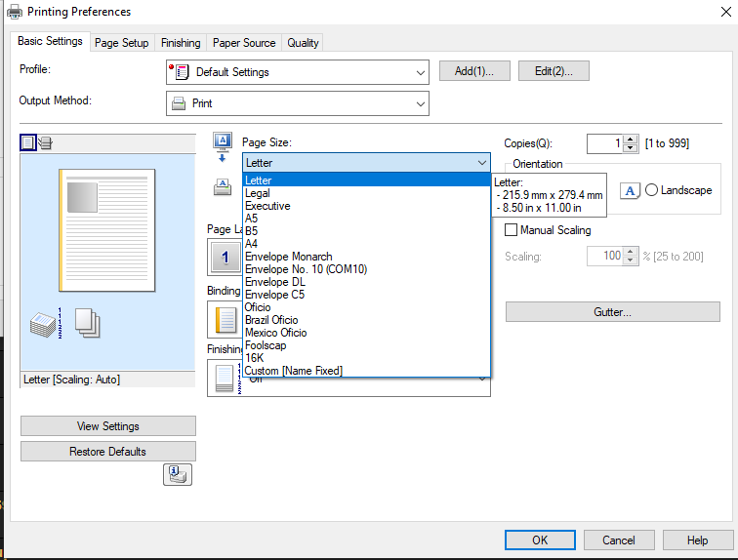This screenshot has height=560, width=738.
Task: Select the Landscape radio button
Action: [651, 190]
